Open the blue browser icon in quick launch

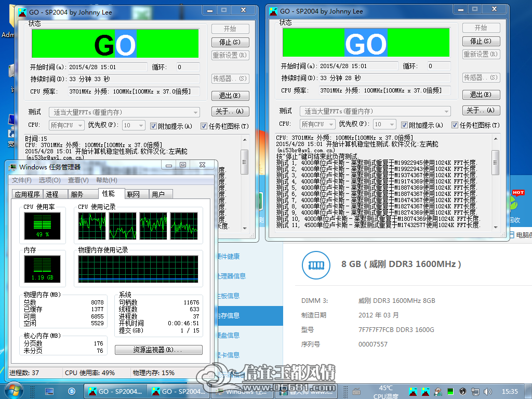click(x=72, y=392)
